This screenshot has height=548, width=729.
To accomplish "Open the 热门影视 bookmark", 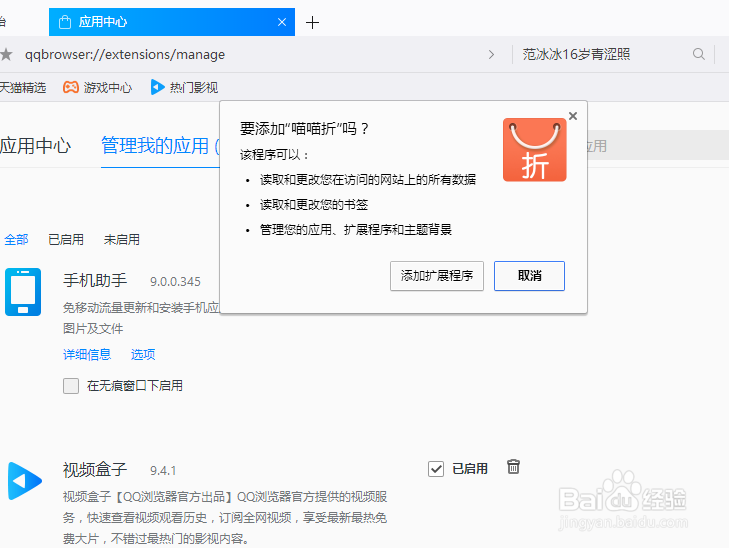I will tap(184, 87).
